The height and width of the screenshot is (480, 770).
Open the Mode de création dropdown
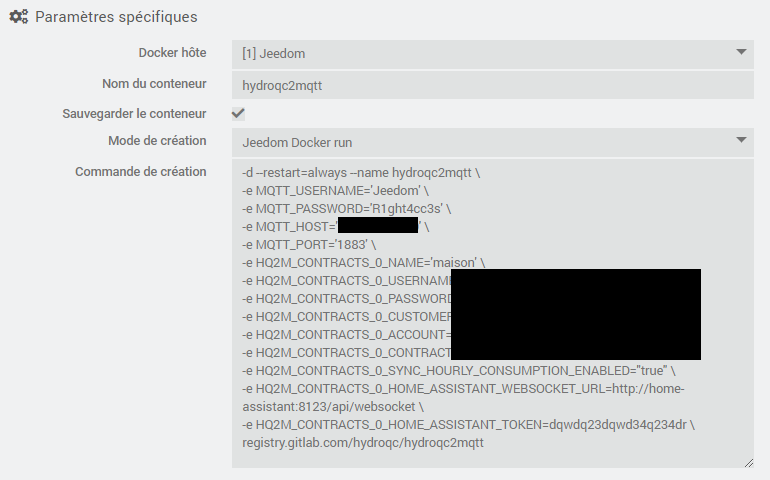[493, 142]
